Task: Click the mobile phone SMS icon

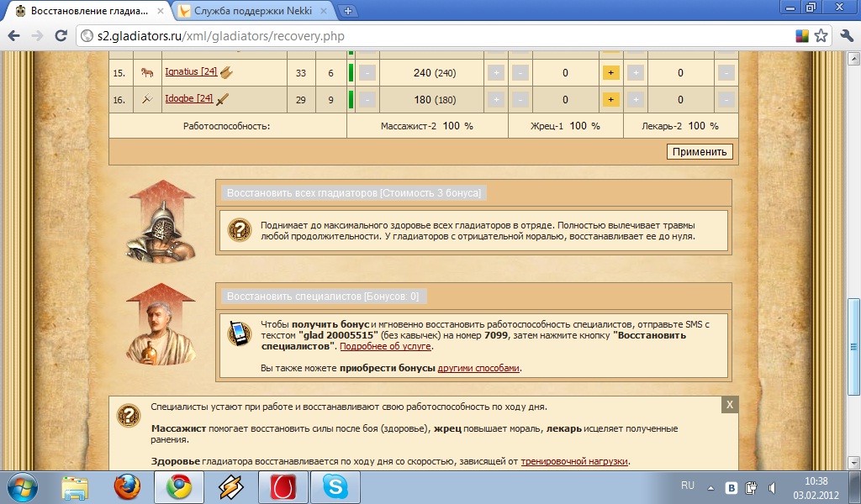Action: pyautogui.click(x=240, y=333)
